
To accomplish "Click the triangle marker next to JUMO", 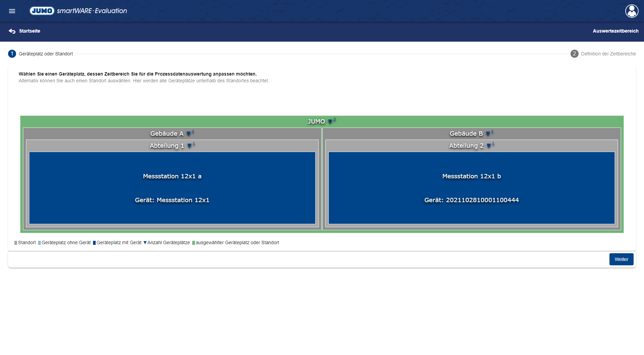I will coord(330,122).
